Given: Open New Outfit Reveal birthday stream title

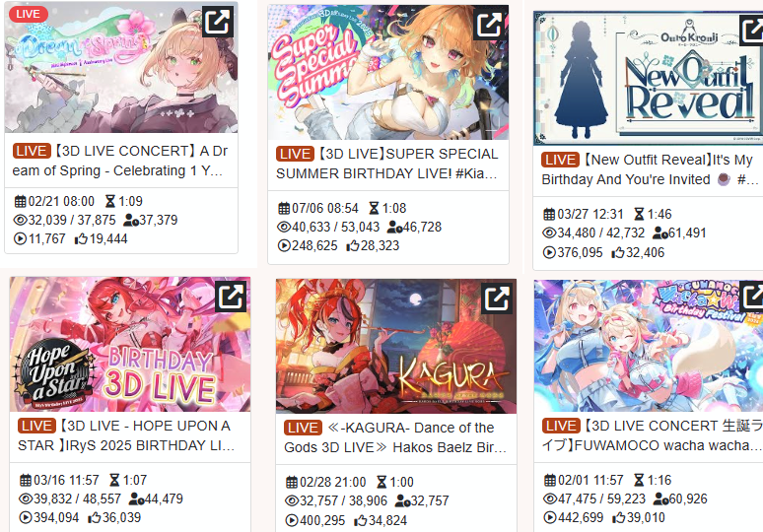Looking at the screenshot, I should [650, 169].
